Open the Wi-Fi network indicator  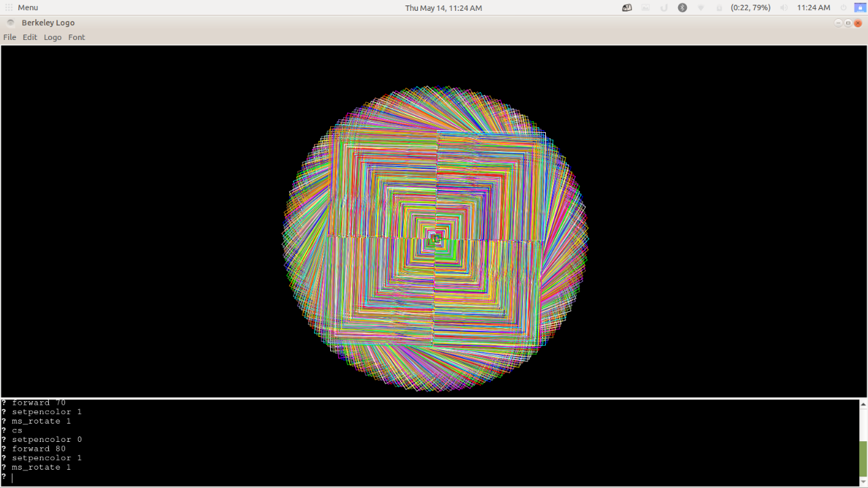pos(701,7)
